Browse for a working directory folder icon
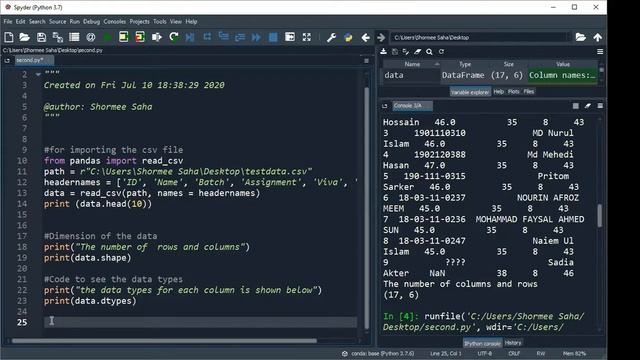This screenshot has width=640, height=360. pos(580,38)
